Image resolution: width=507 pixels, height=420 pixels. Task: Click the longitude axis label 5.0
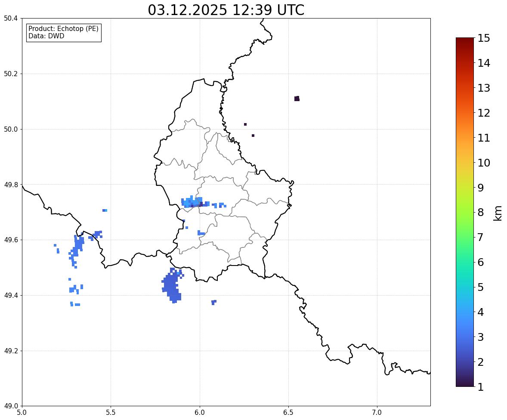click(22, 413)
